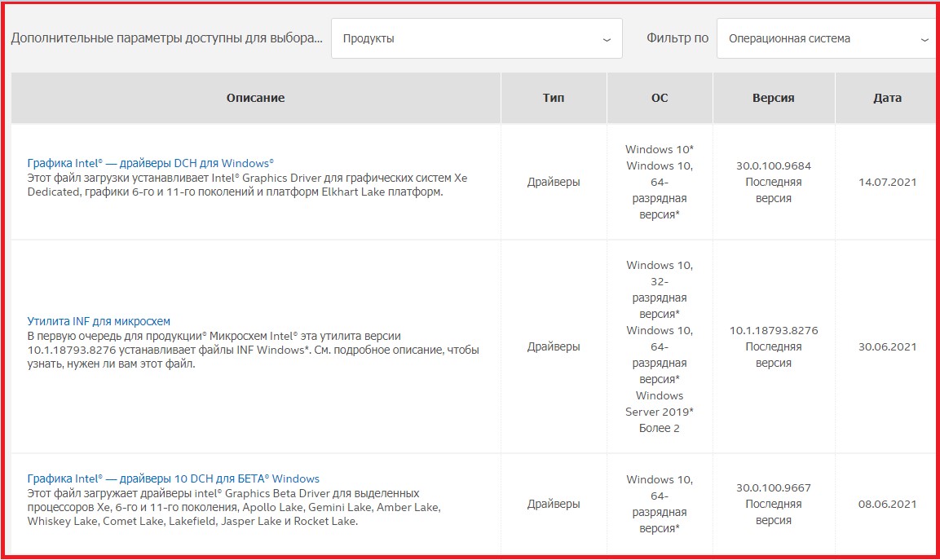Click the Дата column header
This screenshot has height=560, width=940.
(x=887, y=98)
